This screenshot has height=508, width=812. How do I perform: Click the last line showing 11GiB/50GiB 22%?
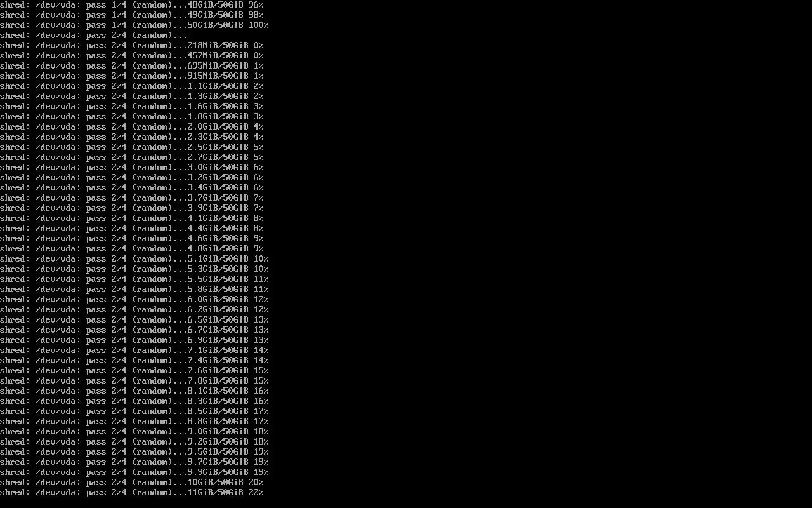(132, 493)
